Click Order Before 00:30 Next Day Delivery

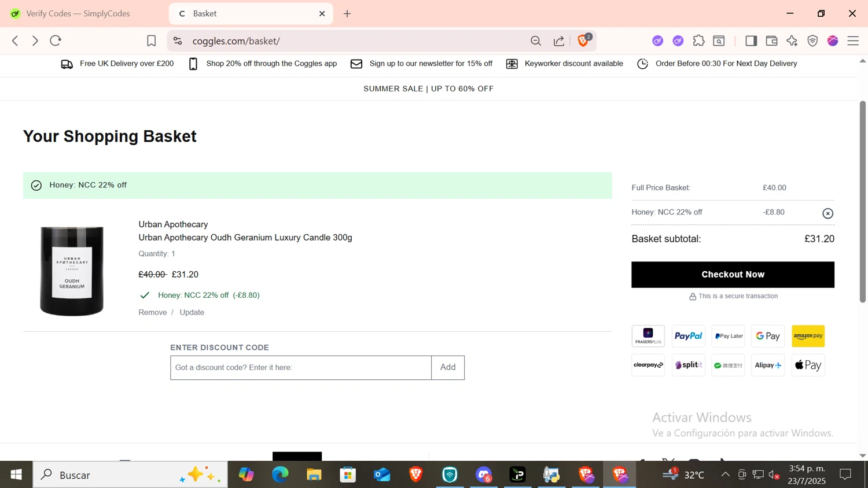(717, 64)
